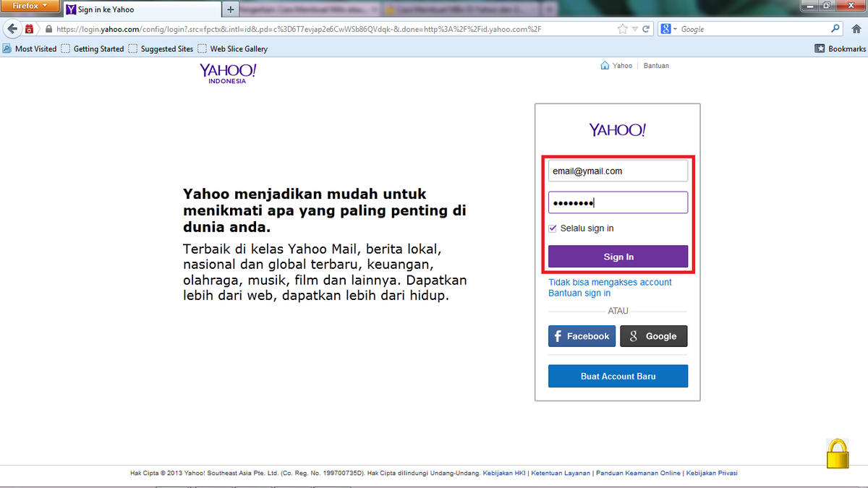Open Most Visited bookmarks folder
This screenshot has width=868, height=488.
point(30,48)
